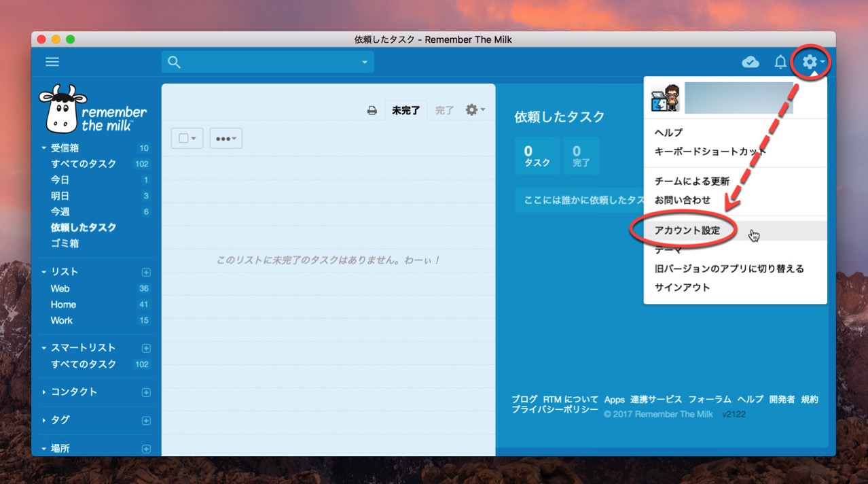The height and width of the screenshot is (484, 868).
Task: Open the select-all checkbox dropdown
Action: [187, 138]
